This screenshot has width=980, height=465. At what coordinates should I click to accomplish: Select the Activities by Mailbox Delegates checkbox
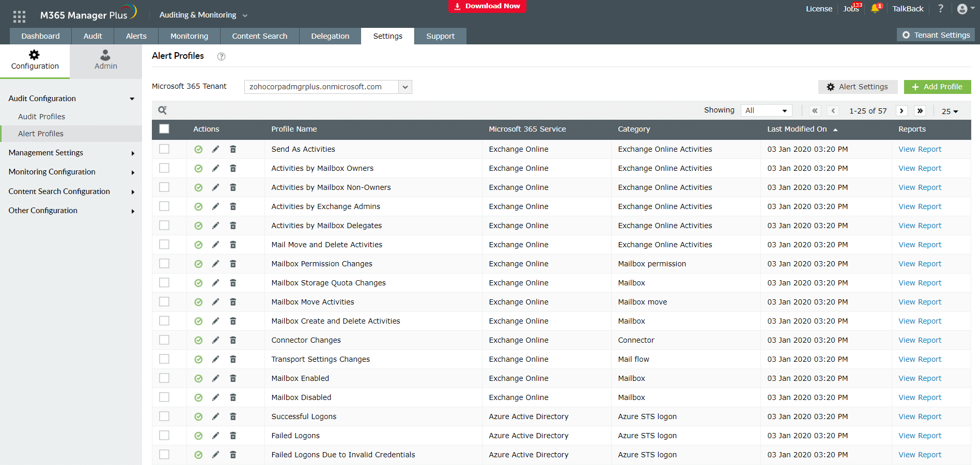(164, 225)
